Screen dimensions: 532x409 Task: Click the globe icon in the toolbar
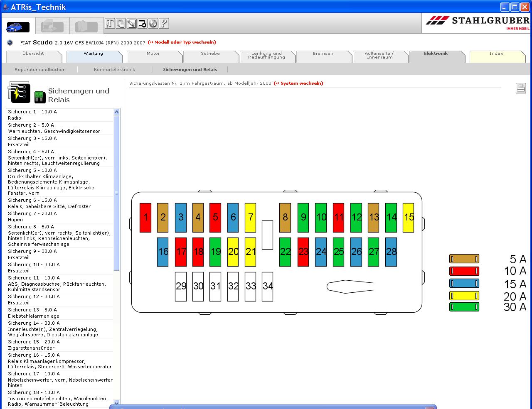[153, 24]
